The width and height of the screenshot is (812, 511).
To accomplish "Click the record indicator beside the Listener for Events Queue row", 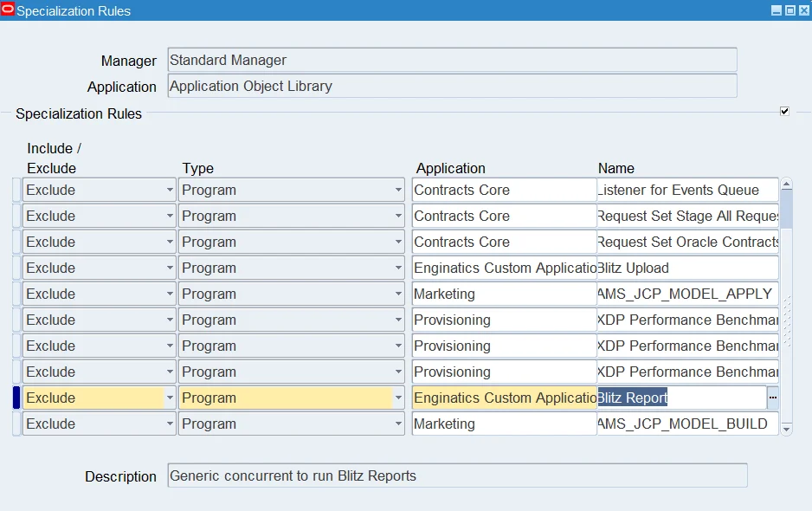I will 16,190.
